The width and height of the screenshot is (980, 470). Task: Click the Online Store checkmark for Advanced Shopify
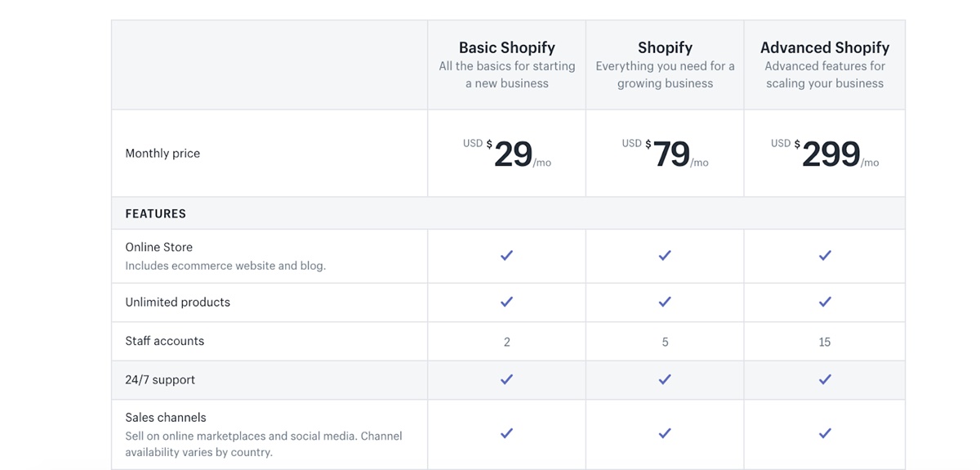[x=825, y=256]
